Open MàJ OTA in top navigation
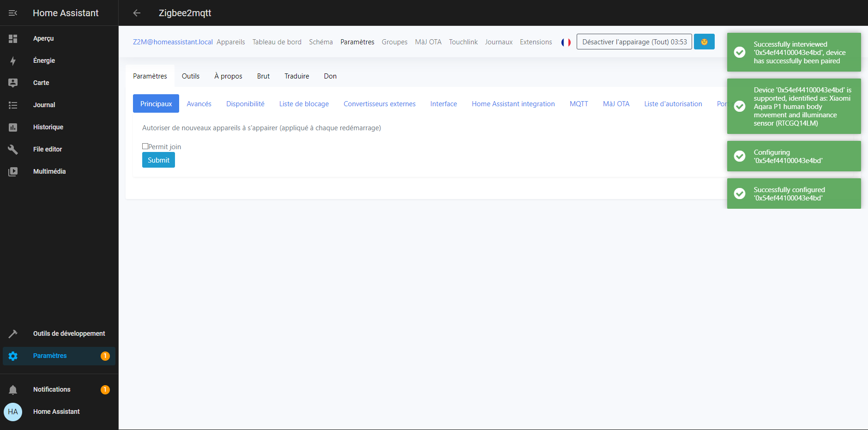Viewport: 868px width, 430px height. (x=428, y=42)
